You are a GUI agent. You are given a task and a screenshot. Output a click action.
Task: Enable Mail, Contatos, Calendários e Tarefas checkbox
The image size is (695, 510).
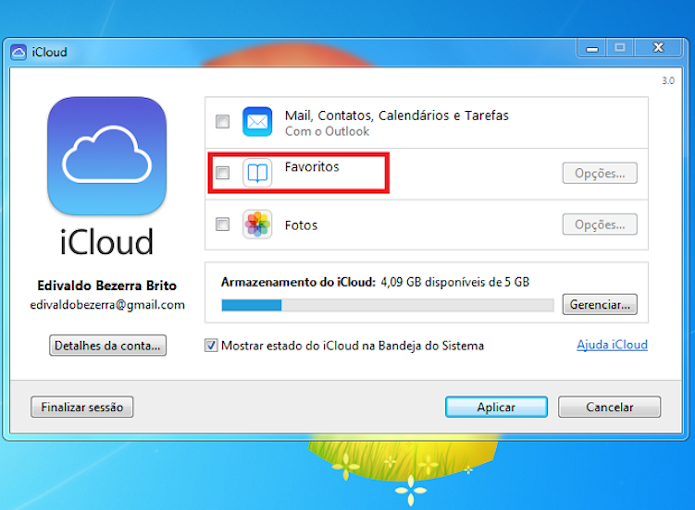[x=223, y=121]
